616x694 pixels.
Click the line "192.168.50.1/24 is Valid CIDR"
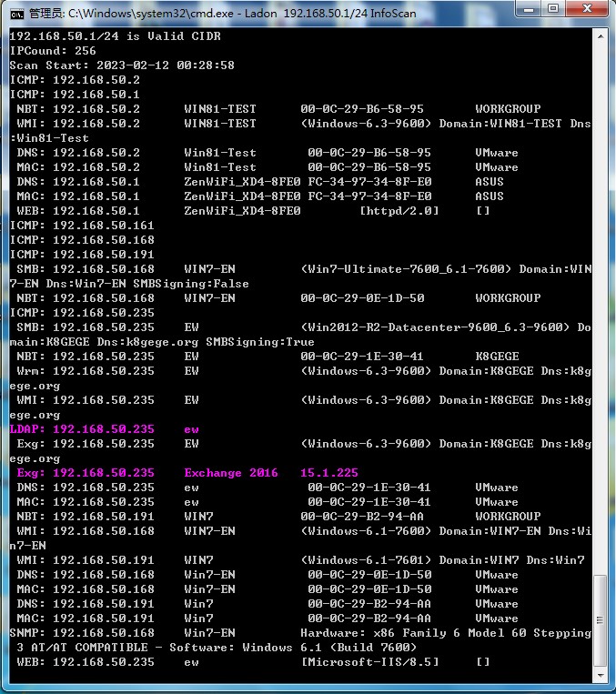click(116, 36)
